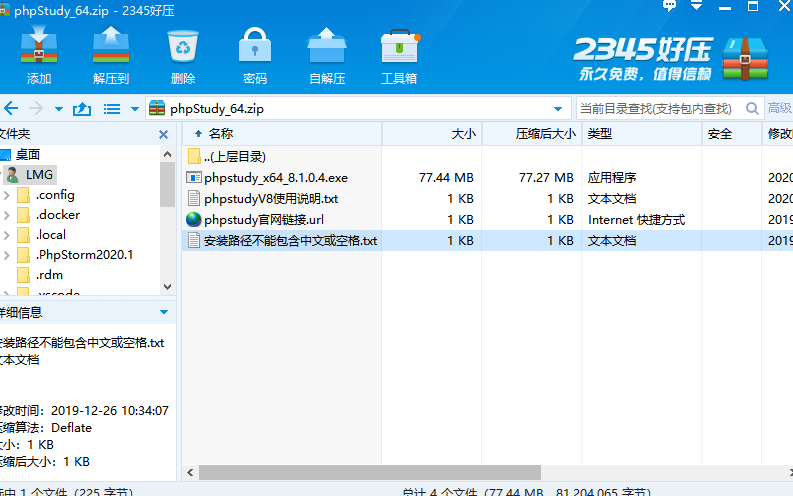This screenshot has width=793, height=496.
Task: Select 桌面 in the folder tree
Action: coord(28,154)
